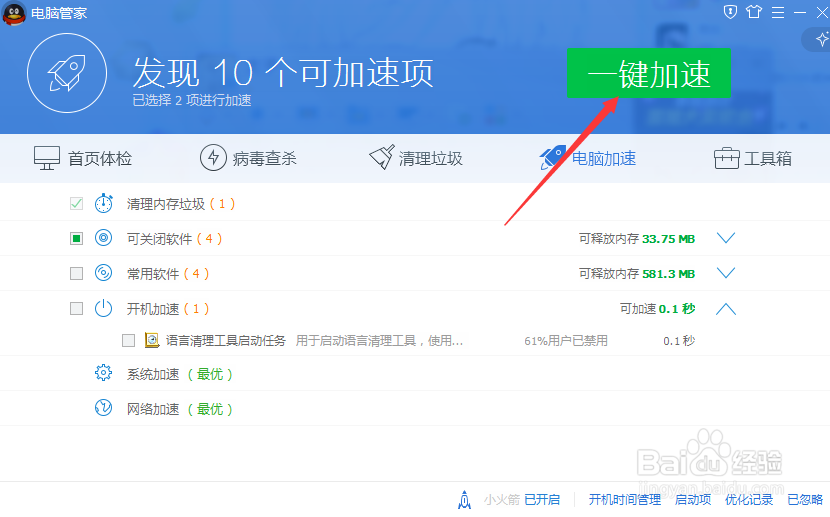Click the 33.75 MB memory value
Screen dimensions: 830x517
click(669, 239)
